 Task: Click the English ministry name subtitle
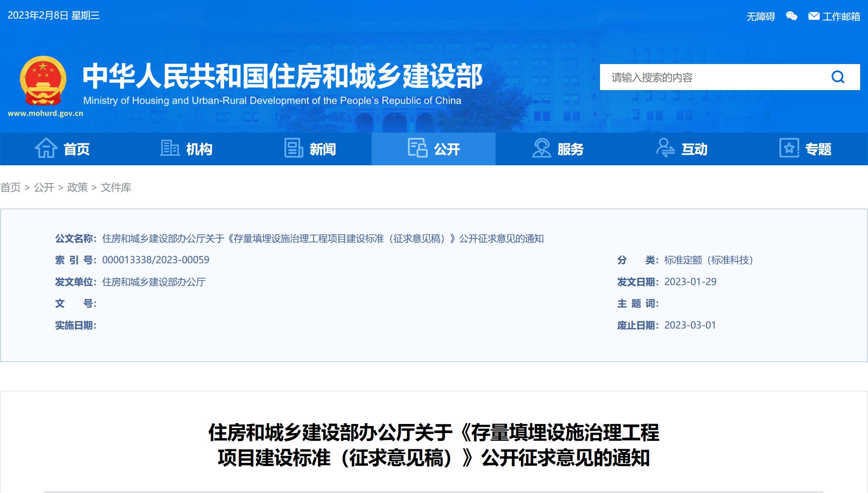tap(272, 100)
